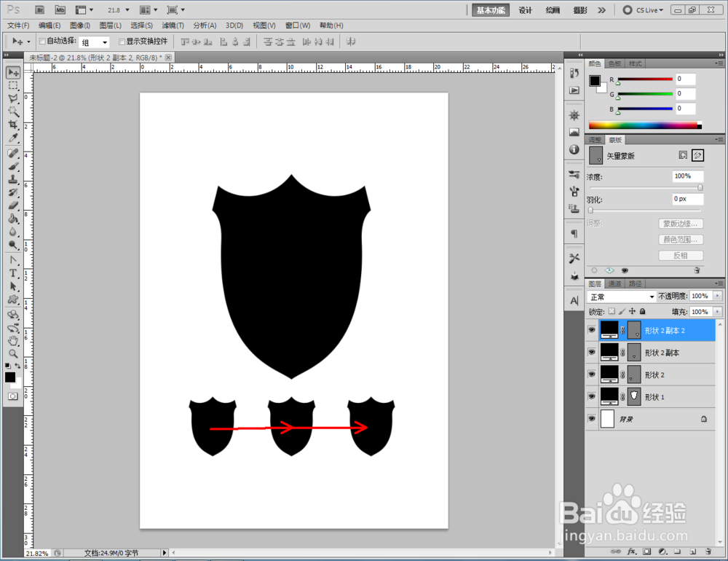Switch to the 摄影 workspace

580,10
